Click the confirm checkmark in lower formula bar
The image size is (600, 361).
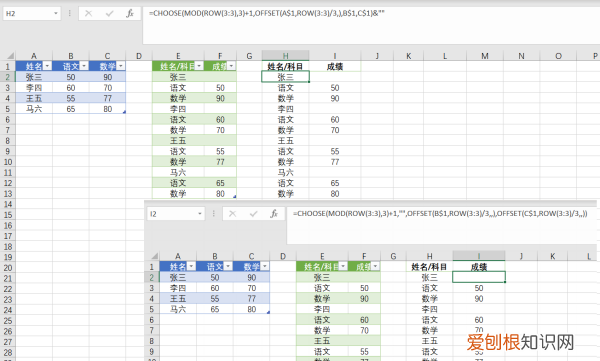(x=253, y=214)
